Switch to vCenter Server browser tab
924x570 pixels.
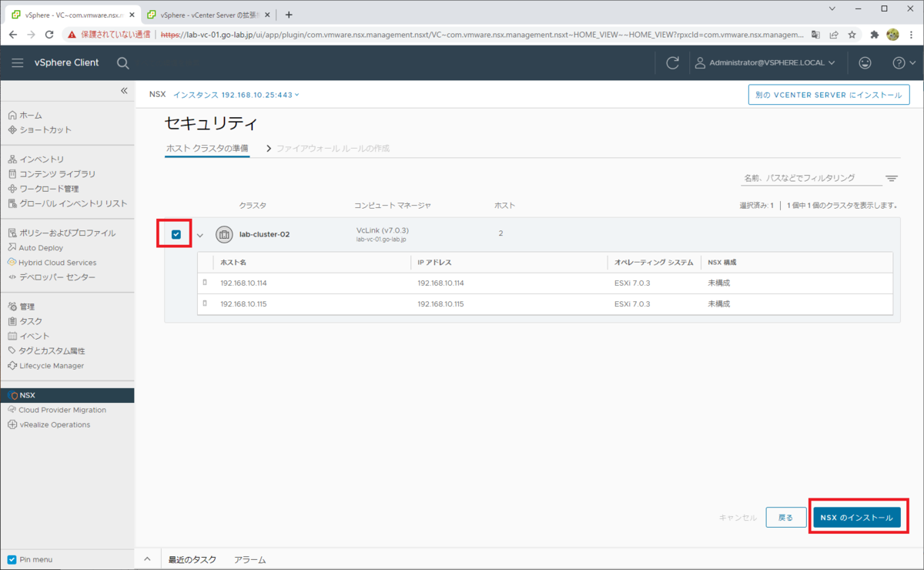point(208,15)
